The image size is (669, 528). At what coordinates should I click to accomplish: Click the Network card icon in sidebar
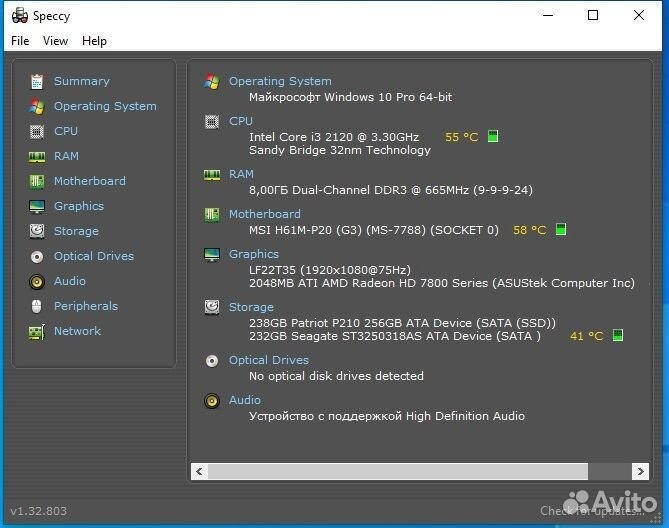tap(37, 332)
